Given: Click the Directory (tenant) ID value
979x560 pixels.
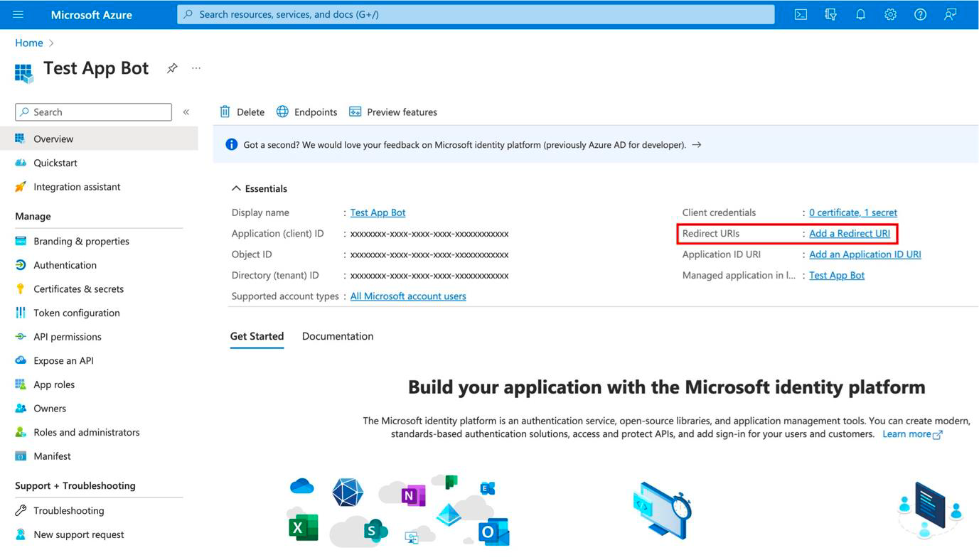Looking at the screenshot, I should pyautogui.click(x=429, y=275).
